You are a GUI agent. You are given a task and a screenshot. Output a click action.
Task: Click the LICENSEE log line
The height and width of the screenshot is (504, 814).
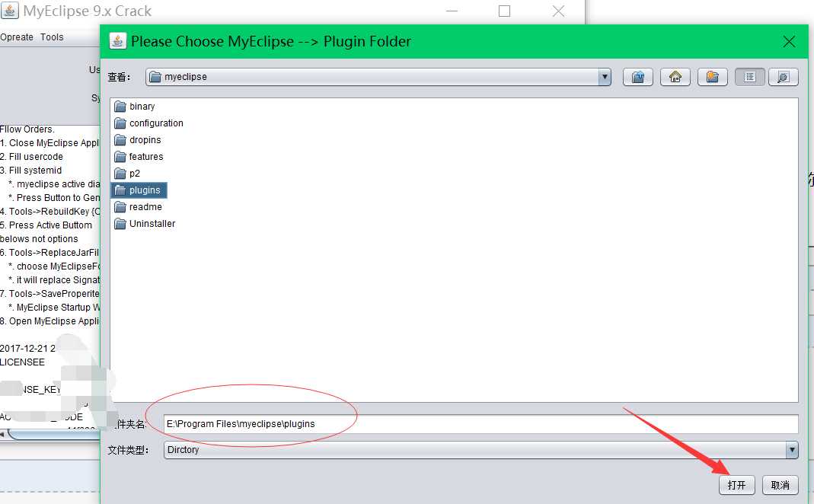click(x=22, y=362)
